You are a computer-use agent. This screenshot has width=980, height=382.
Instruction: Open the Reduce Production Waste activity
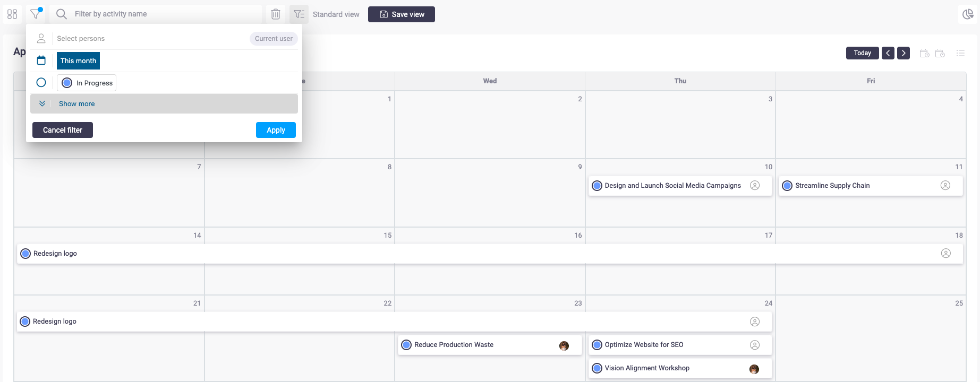click(454, 345)
